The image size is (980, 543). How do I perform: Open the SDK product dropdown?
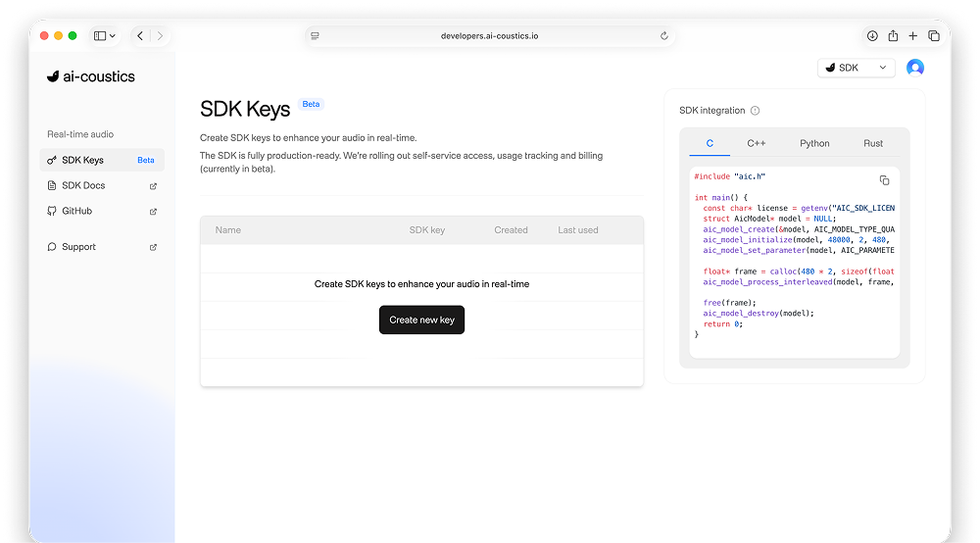pyautogui.click(x=856, y=68)
